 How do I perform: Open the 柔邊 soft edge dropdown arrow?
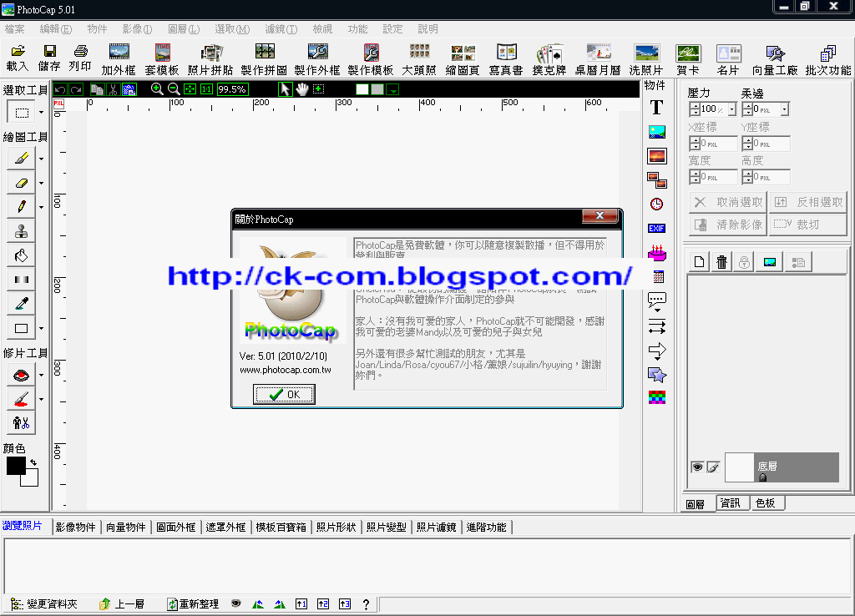785,109
